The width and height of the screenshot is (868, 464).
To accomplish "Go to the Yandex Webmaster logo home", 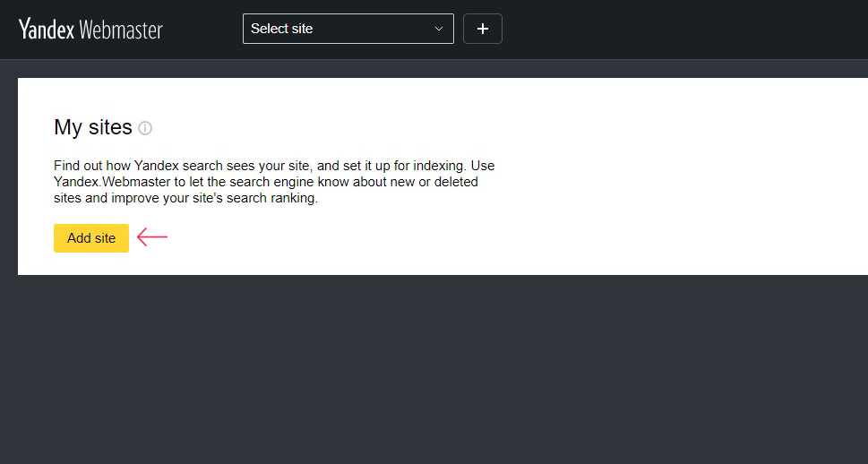I will (x=90, y=29).
